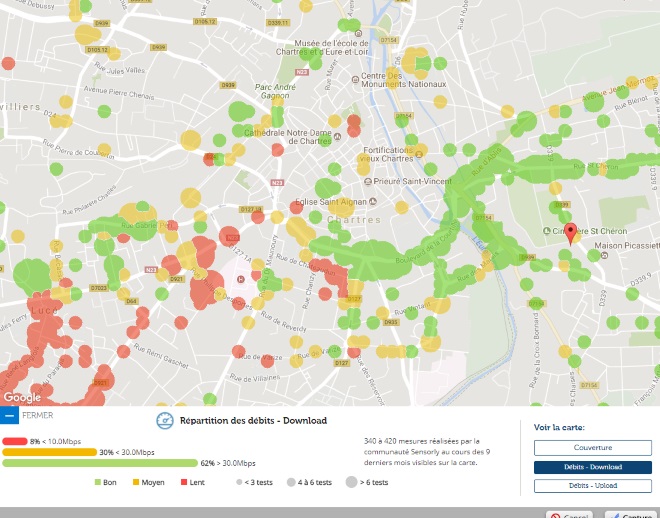Click the red location pin marker
Image resolution: width=660 pixels, height=518 pixels.
tap(570, 234)
